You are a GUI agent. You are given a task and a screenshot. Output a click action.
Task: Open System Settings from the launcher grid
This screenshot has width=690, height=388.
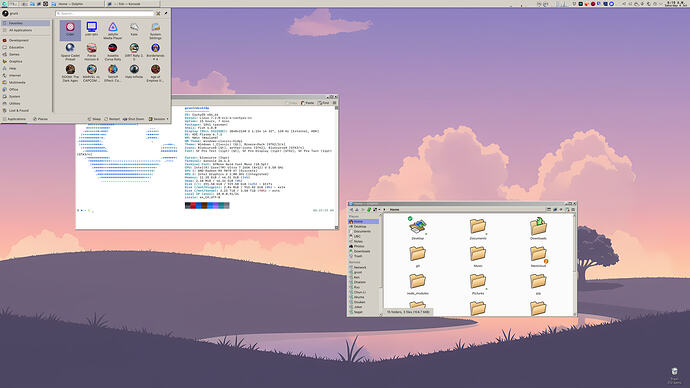click(155, 30)
